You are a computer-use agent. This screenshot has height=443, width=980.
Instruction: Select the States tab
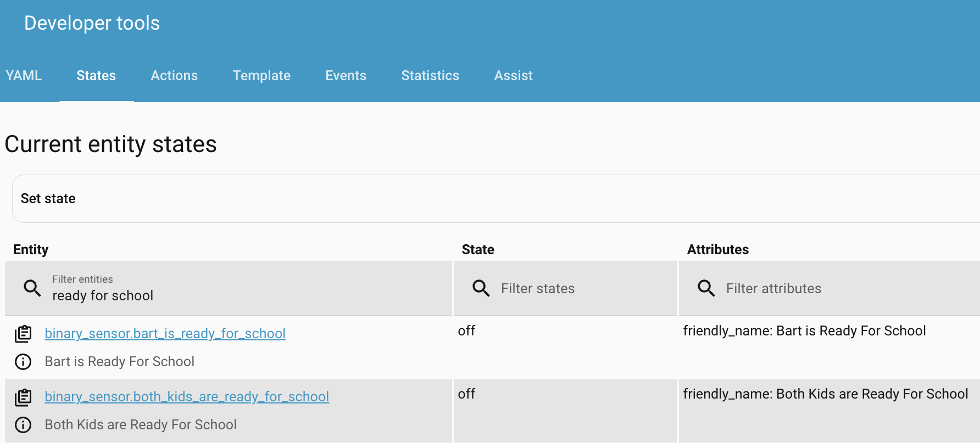(x=96, y=76)
